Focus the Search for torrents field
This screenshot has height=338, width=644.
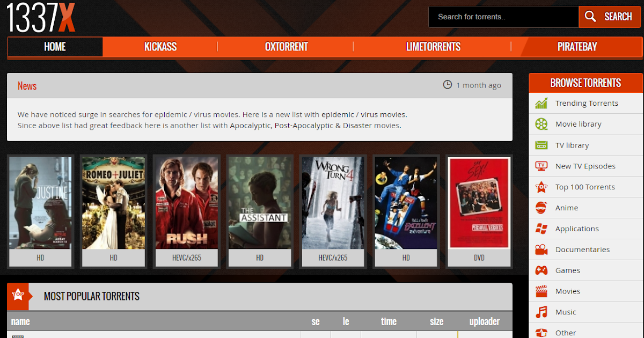coord(503,17)
